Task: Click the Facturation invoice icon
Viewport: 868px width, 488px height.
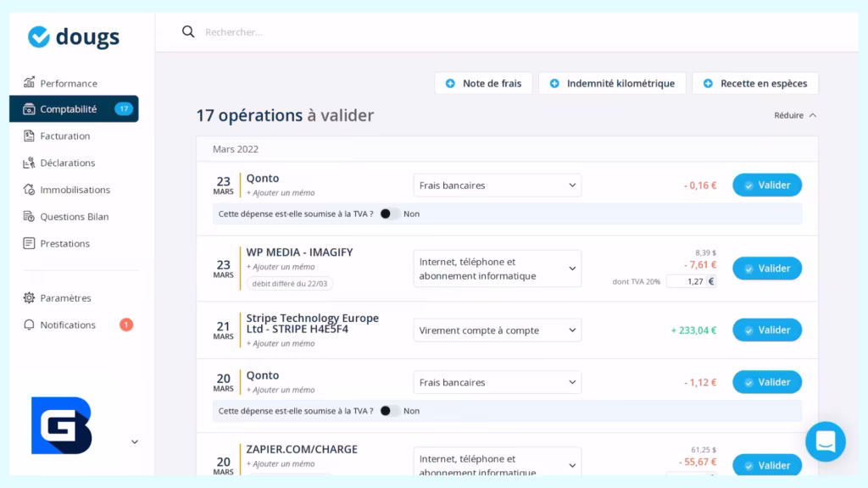Action: [x=29, y=136]
